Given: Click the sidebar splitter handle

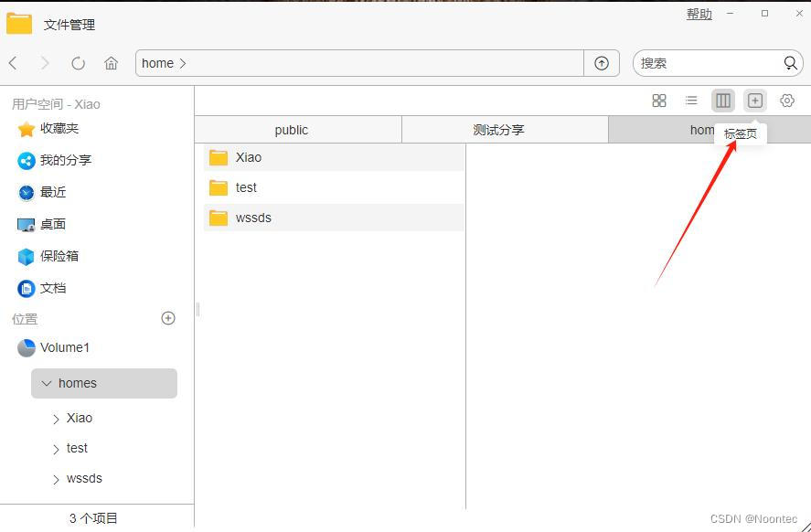Looking at the screenshot, I should coord(197,310).
